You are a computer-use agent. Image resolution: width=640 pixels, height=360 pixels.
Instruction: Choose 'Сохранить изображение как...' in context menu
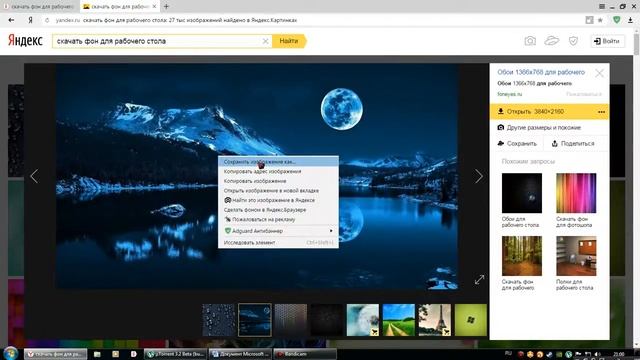[x=278, y=162]
